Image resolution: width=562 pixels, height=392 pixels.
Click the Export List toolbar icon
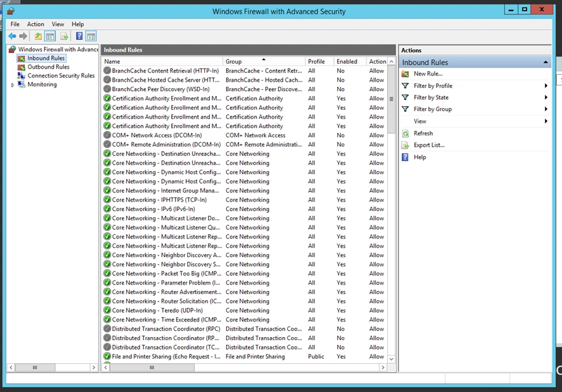click(x=64, y=36)
